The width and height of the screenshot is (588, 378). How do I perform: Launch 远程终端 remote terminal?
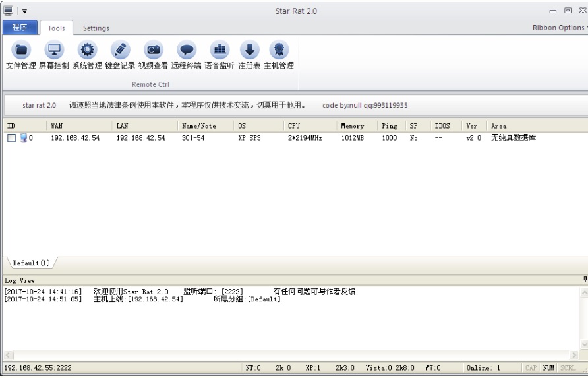click(187, 55)
